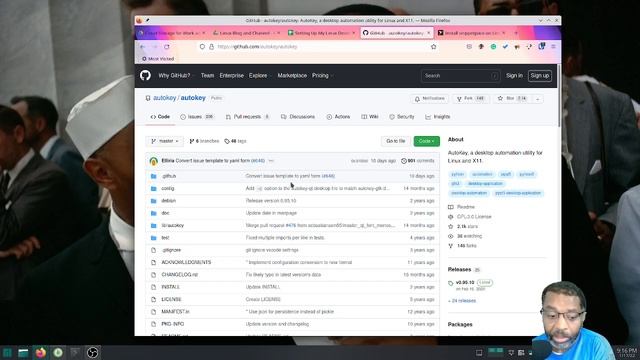Open the .github folder icon
The image size is (640, 360).
tap(153, 176)
